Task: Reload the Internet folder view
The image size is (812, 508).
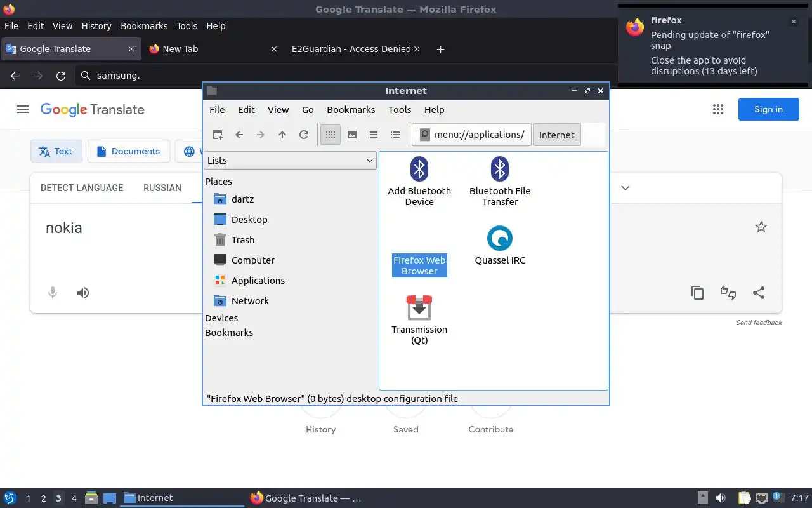Action: (x=304, y=135)
